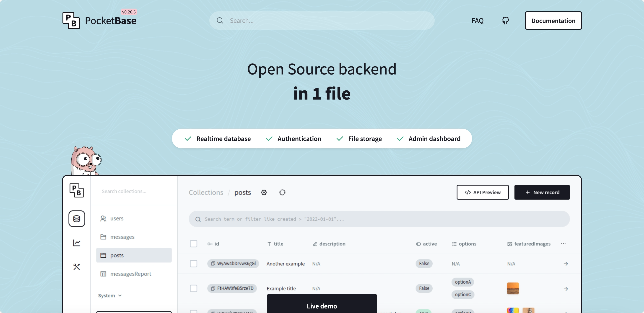Click the Authentication feature label

pos(299,139)
